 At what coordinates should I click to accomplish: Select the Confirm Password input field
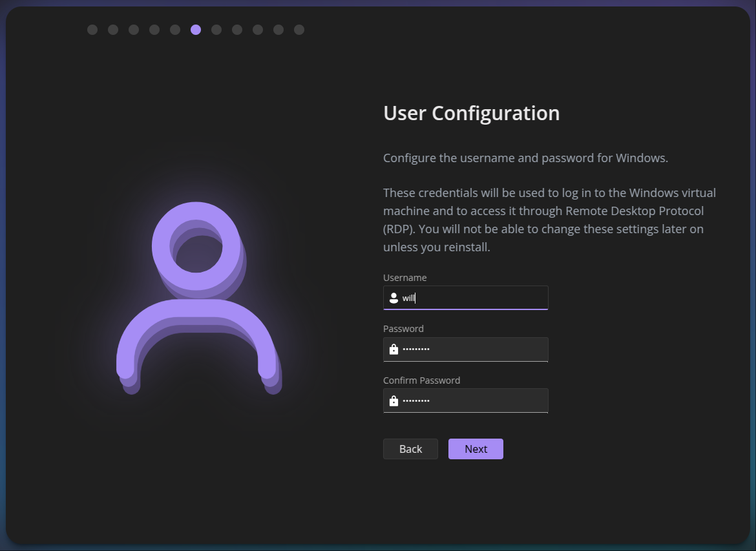tap(473, 401)
